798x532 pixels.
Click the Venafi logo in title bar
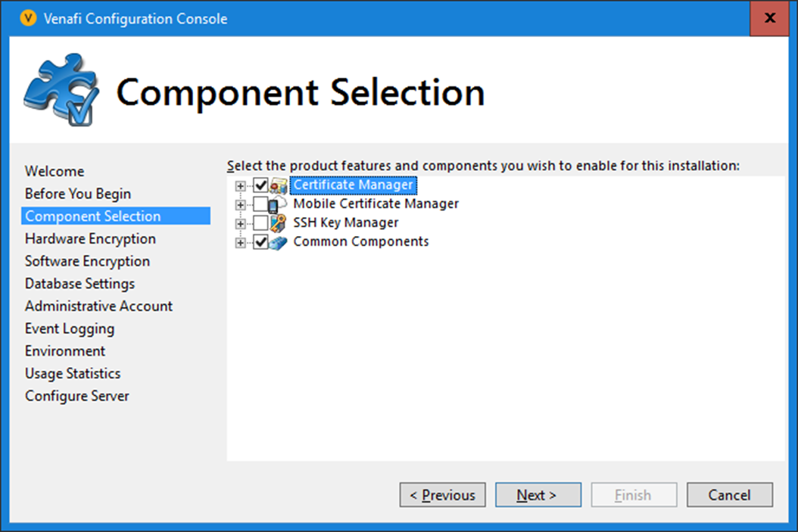(x=28, y=19)
